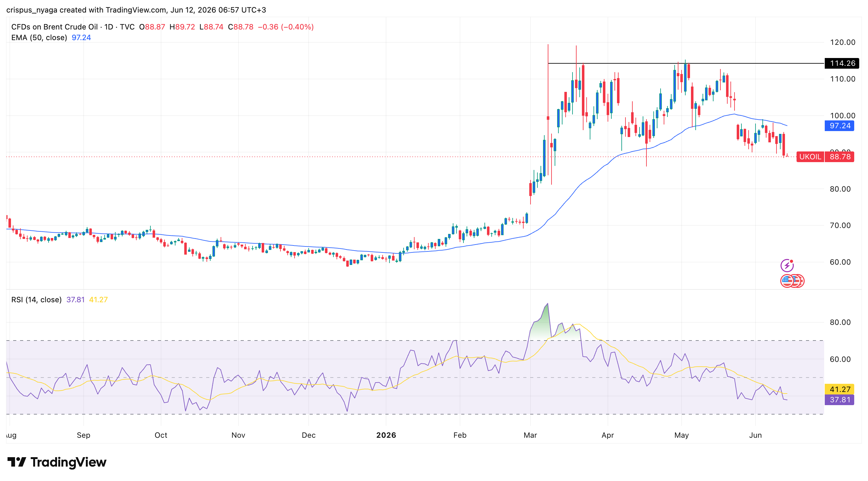This screenshot has height=481, width=868.
Task: Click the high price H89.72
Action: [182, 27]
